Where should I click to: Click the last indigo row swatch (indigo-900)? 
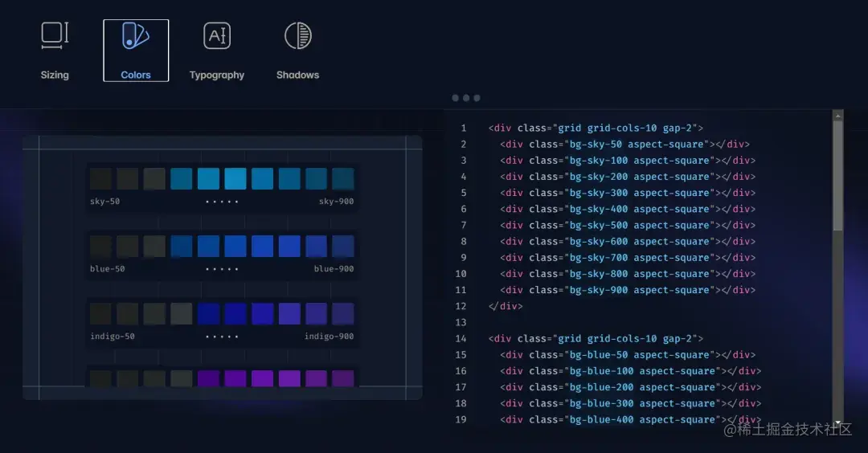[342, 313]
